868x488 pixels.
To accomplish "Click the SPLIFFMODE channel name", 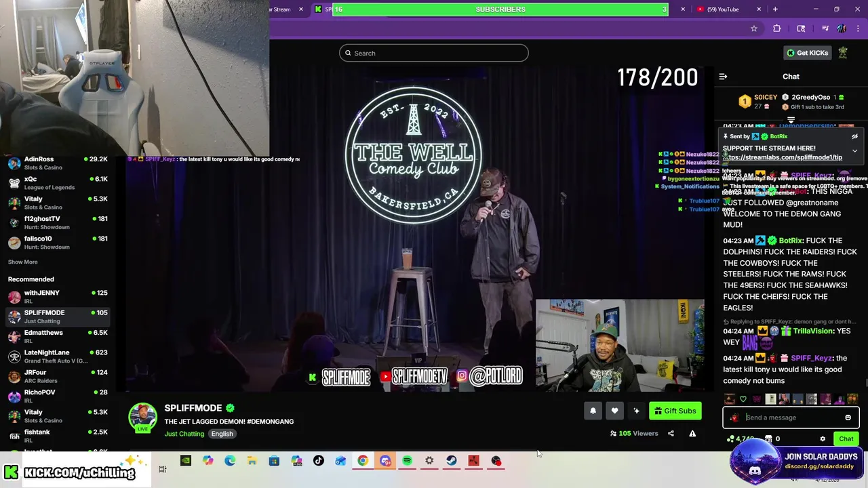I will coord(193,408).
